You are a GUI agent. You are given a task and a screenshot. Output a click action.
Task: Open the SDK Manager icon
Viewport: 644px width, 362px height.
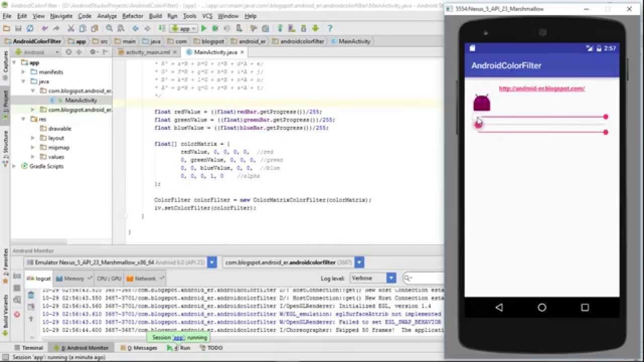(304, 29)
